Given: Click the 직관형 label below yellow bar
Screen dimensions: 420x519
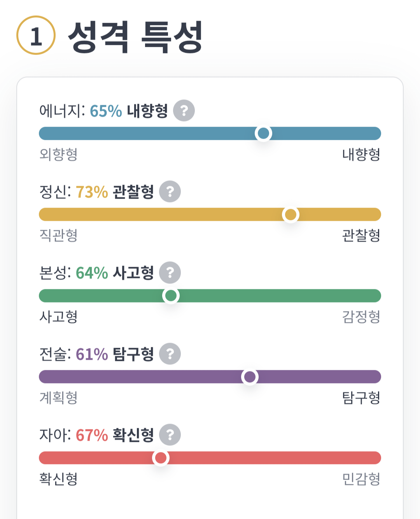Looking at the screenshot, I should (x=58, y=236).
